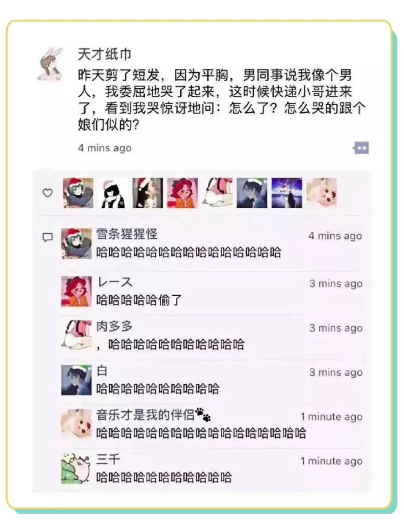Tap first liker avatar with Santa hat

(x=78, y=193)
